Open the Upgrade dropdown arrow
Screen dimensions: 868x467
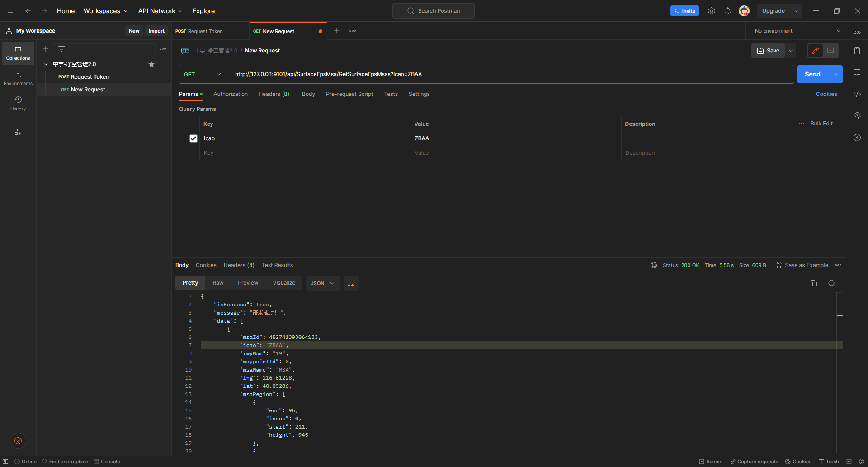click(796, 11)
